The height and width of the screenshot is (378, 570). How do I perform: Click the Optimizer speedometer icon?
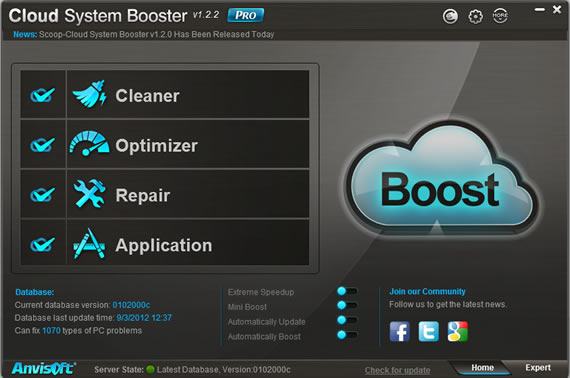click(89, 144)
